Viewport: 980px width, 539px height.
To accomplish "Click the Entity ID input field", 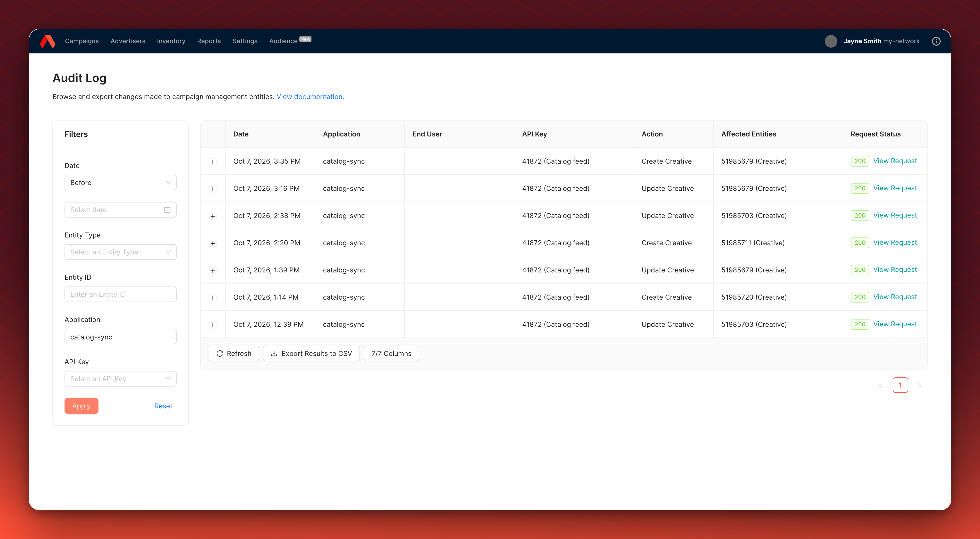I will pyautogui.click(x=120, y=294).
